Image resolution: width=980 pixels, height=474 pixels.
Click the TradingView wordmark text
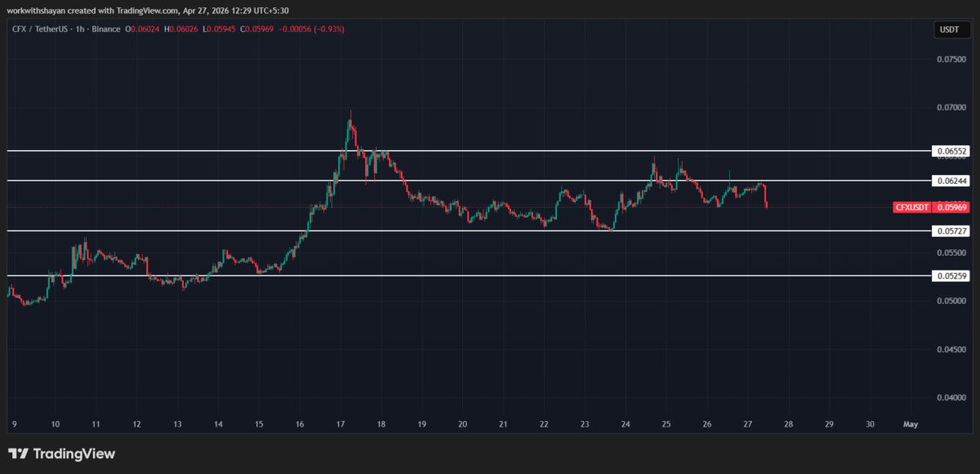click(x=74, y=454)
